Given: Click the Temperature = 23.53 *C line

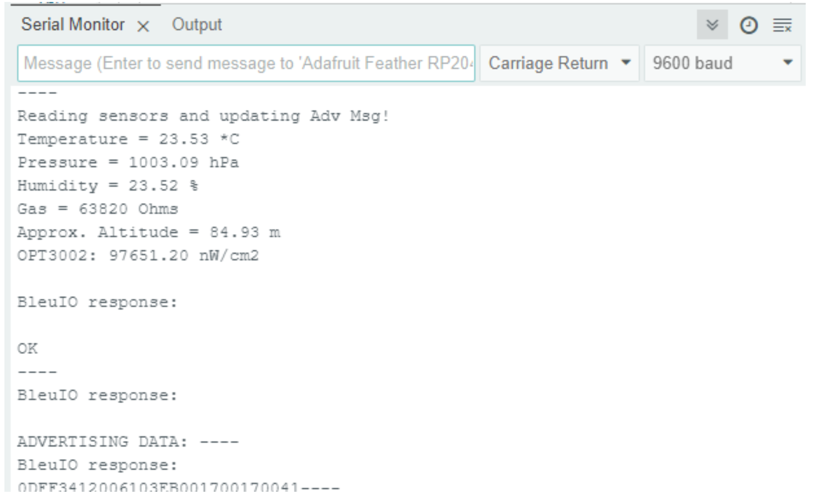Looking at the screenshot, I should coord(128,139).
